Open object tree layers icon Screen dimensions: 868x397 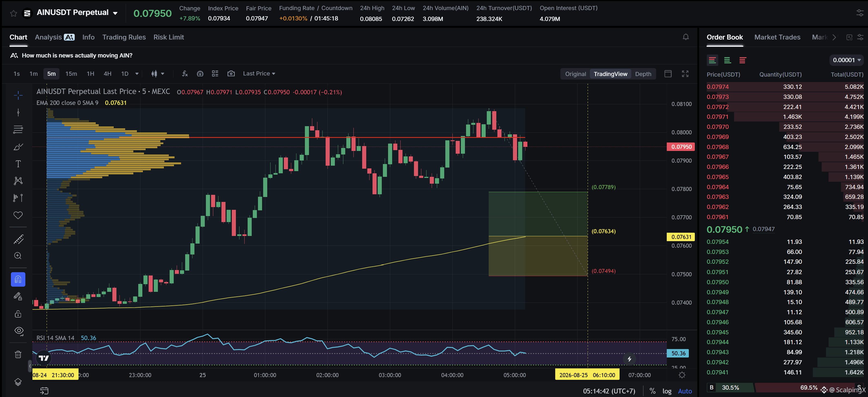18,382
